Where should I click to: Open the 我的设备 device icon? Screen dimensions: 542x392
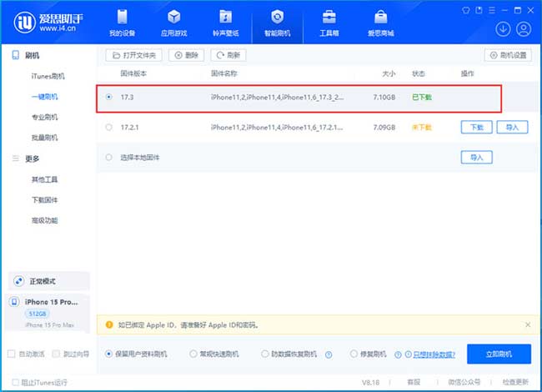coord(122,17)
